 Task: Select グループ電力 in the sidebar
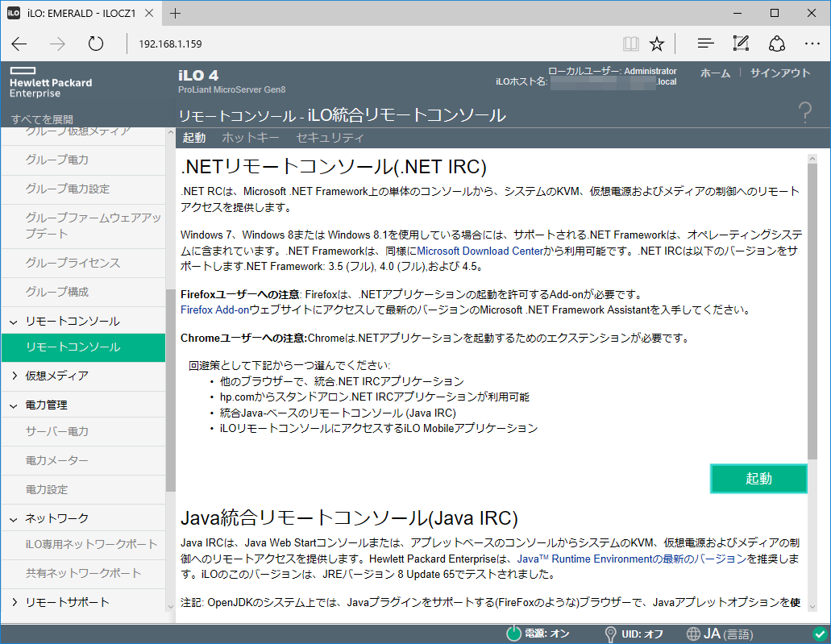coord(83,160)
